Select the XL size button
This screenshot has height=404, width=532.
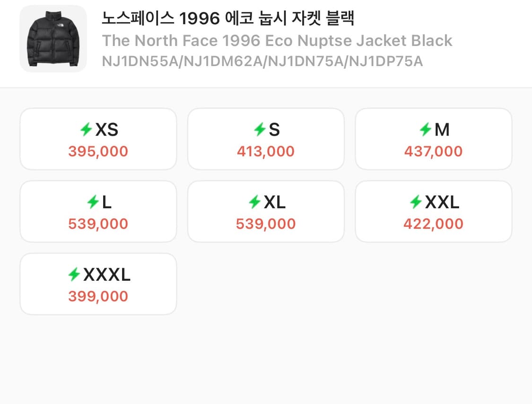click(x=266, y=211)
